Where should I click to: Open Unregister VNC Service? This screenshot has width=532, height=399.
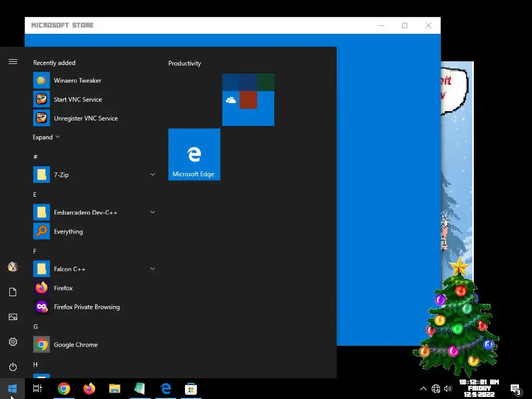point(94,118)
